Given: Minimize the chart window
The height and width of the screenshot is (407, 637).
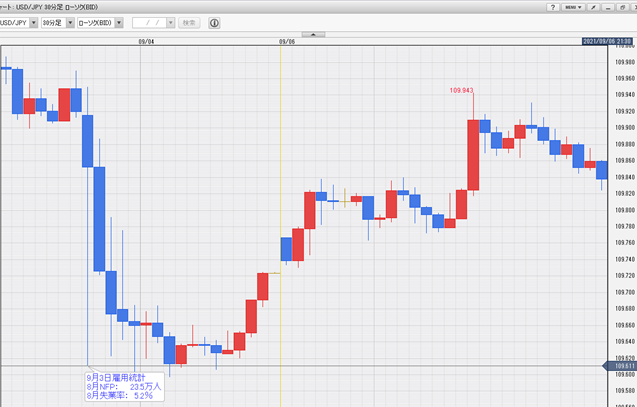Looking at the screenshot, I should click(x=608, y=7).
